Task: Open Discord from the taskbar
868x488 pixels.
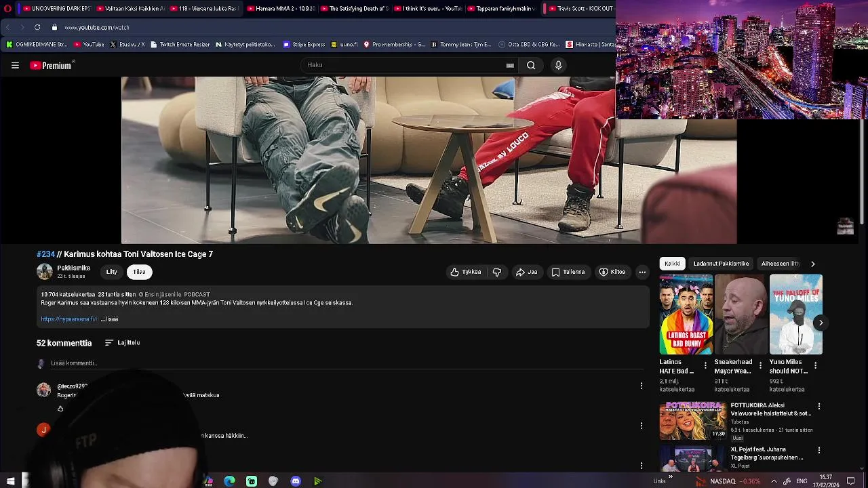Action: [296, 481]
